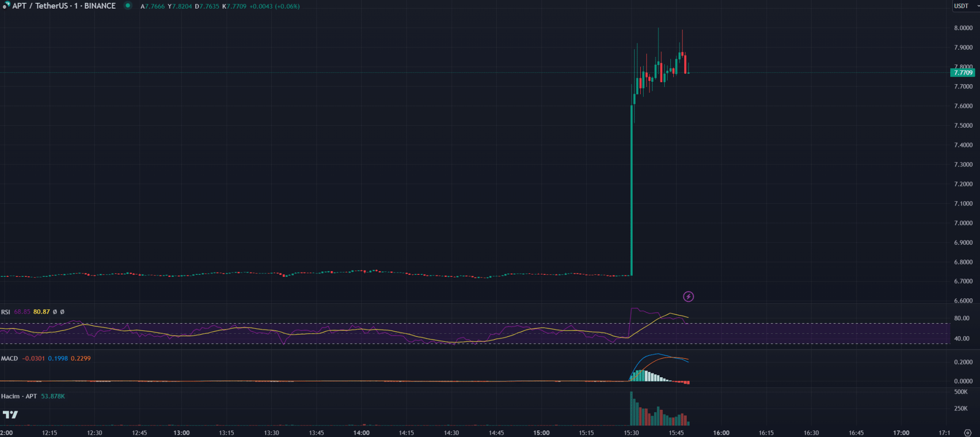Click the green market status indicator dot
Viewport: 980px width, 437px height.
pos(128,6)
